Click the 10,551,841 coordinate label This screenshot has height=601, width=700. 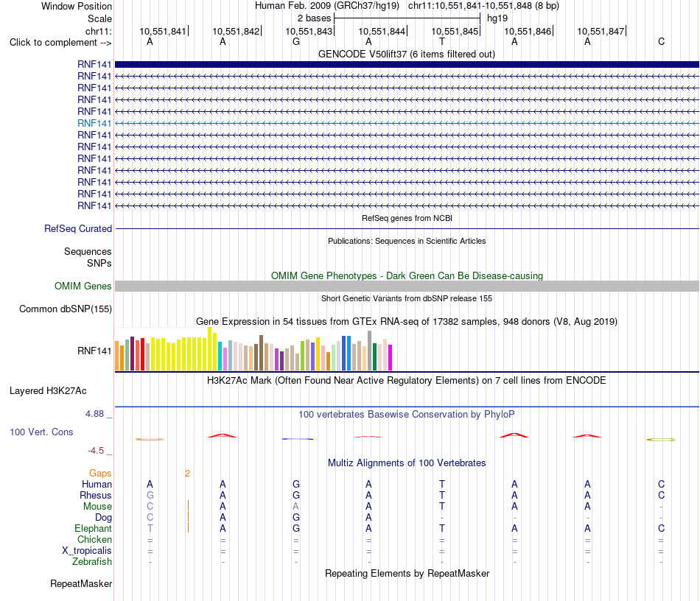[x=163, y=31]
